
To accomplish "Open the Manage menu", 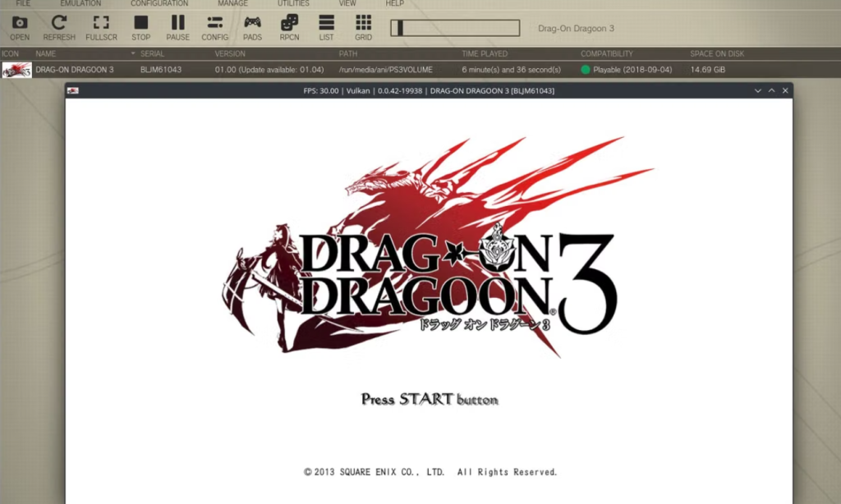I will tap(232, 3).
